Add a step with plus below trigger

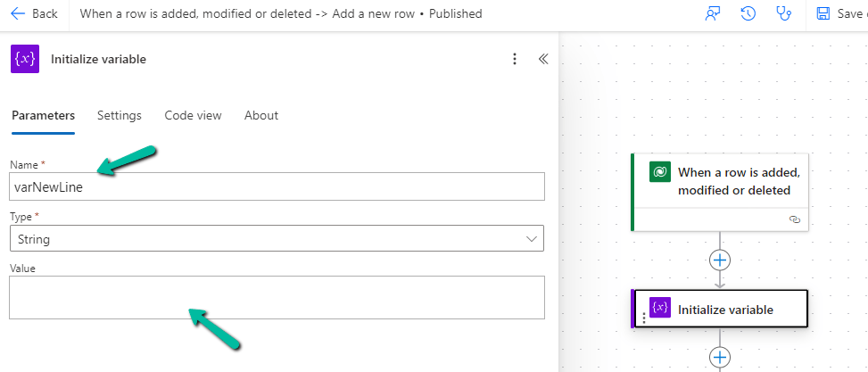pos(720,260)
